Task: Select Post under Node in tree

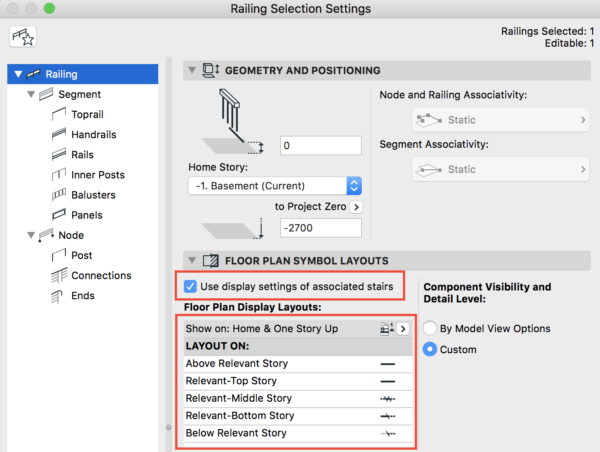Action: [x=84, y=256]
